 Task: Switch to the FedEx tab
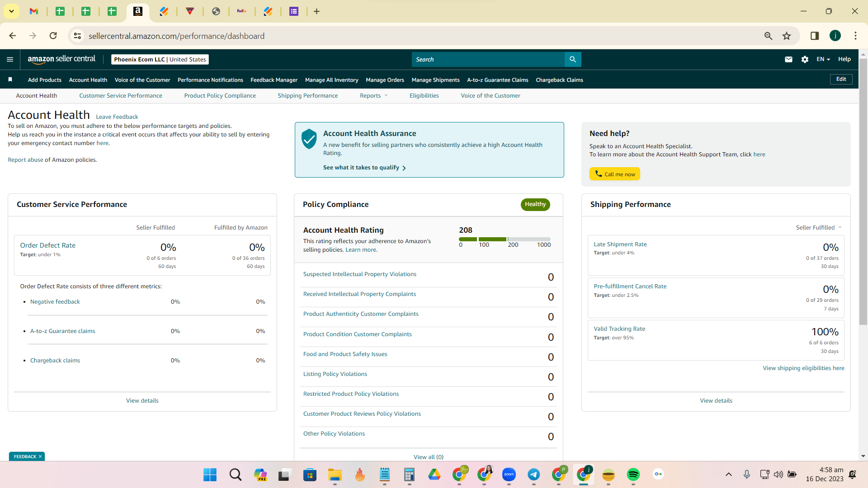[x=242, y=11]
